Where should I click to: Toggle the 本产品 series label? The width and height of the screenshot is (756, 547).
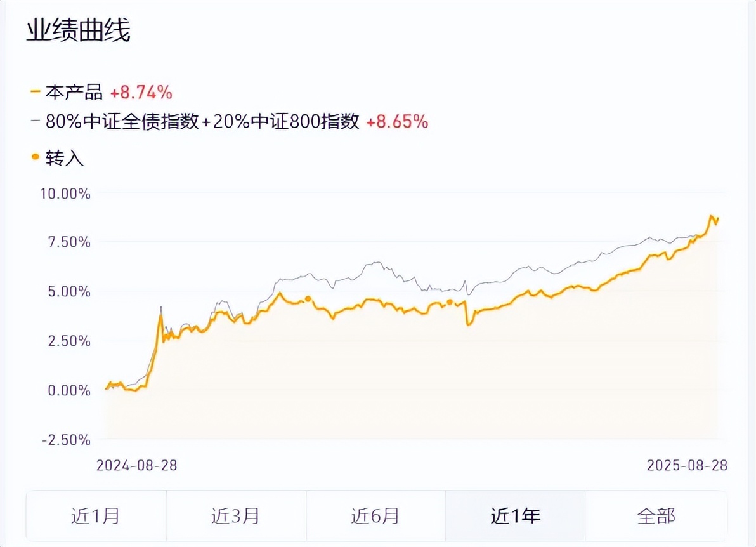tap(74, 93)
